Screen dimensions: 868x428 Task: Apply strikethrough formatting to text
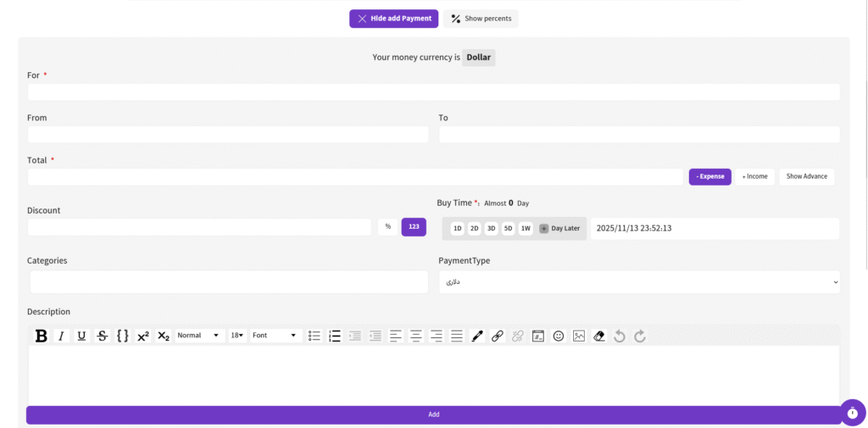(x=103, y=336)
